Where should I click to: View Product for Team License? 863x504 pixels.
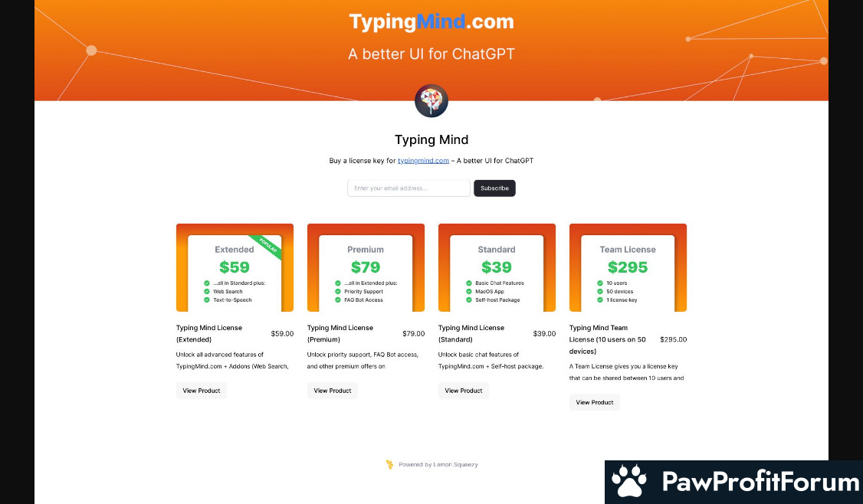click(x=595, y=402)
